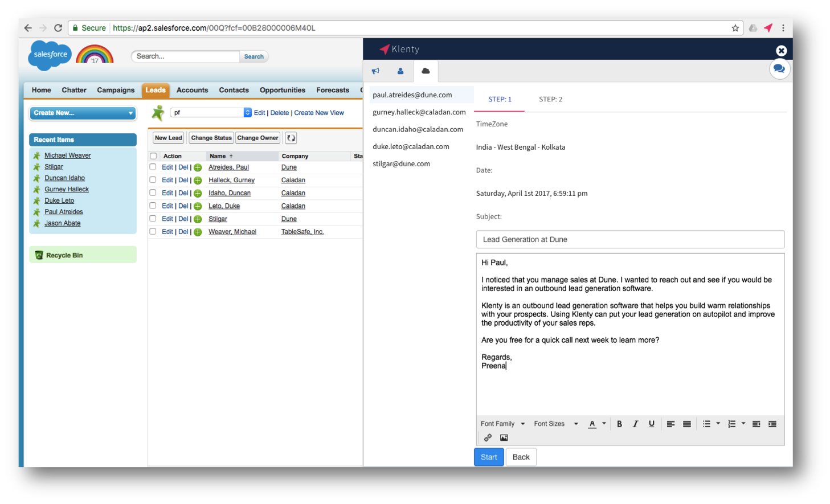Select the checkbox for Weaver, Michael
This screenshot has height=504, width=830.
point(153,231)
